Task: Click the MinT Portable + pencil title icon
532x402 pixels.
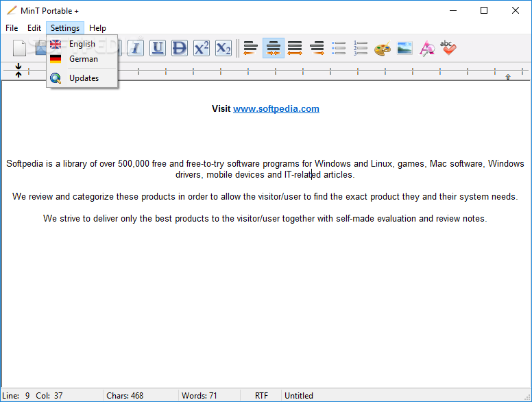Action: (x=12, y=10)
